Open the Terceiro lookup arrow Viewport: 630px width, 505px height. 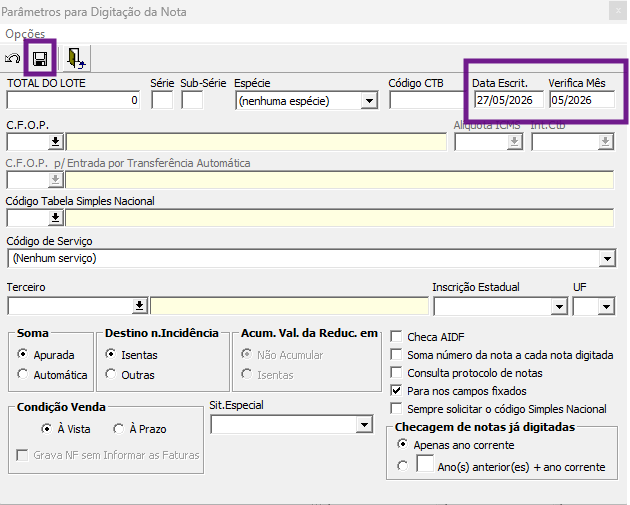pyautogui.click(x=139, y=306)
